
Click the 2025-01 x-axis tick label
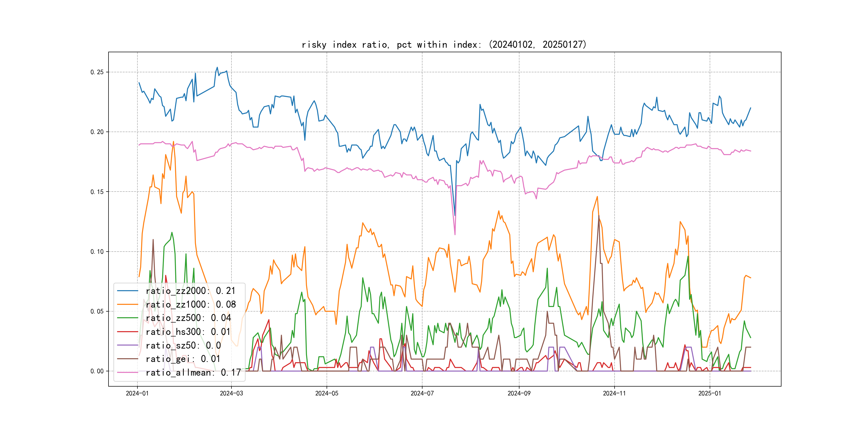710,393
